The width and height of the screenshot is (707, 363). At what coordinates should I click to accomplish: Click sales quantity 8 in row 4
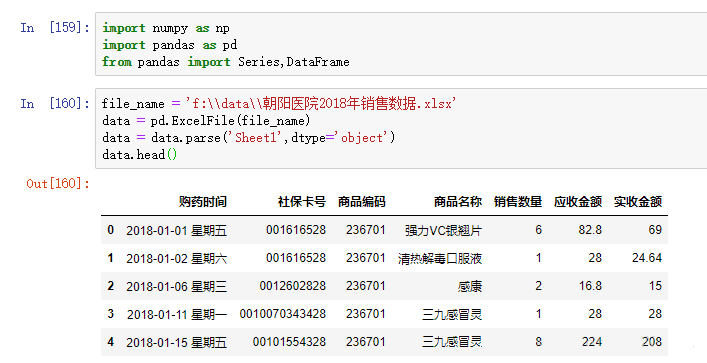pos(538,342)
